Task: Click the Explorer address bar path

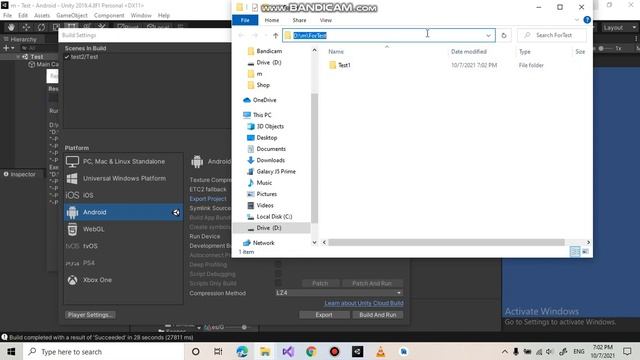Action: coord(310,36)
